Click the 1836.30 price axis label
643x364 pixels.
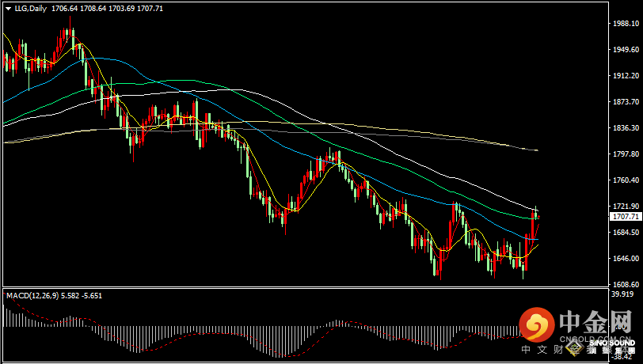626,128
